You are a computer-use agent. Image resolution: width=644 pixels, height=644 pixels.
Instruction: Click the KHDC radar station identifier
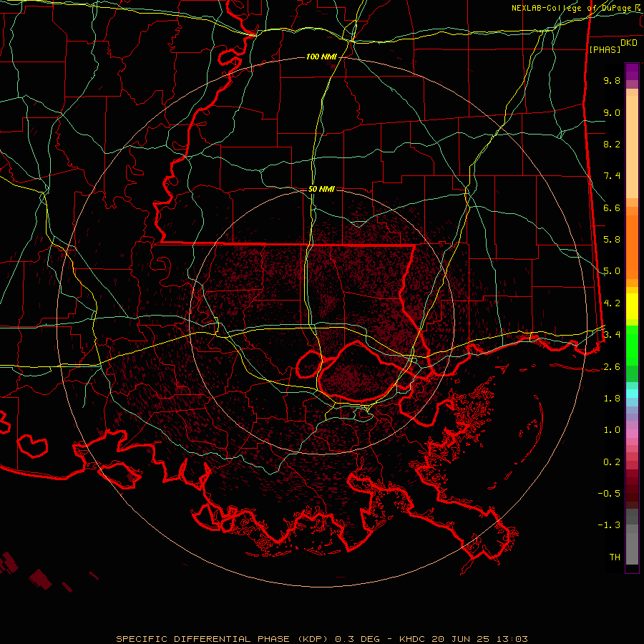click(413, 639)
